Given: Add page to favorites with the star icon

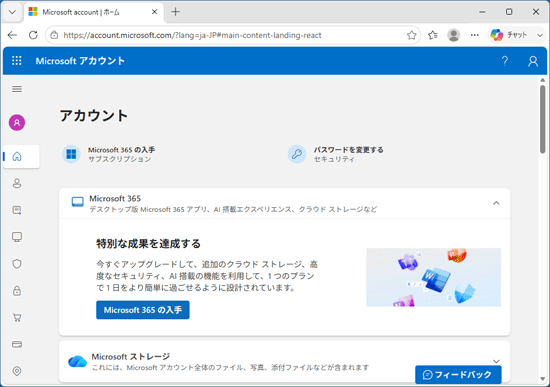Looking at the screenshot, I should [411, 35].
